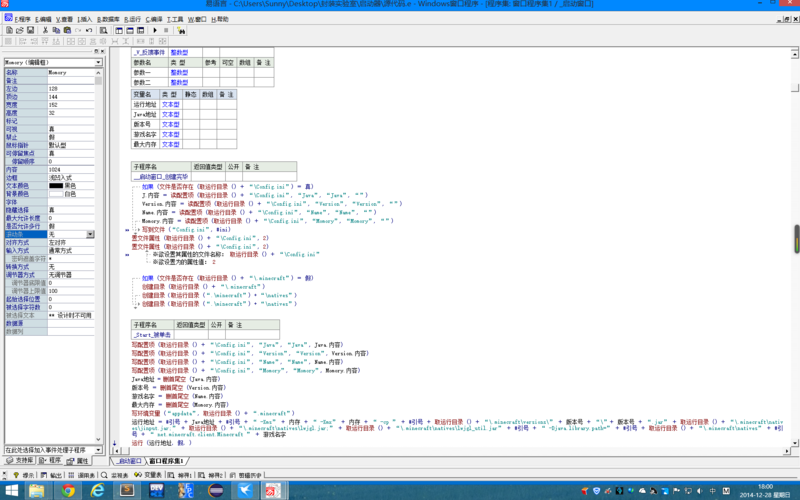The image size is (800, 500).
Task: Open the 工具 (Tools) menu
Action: [175, 19]
